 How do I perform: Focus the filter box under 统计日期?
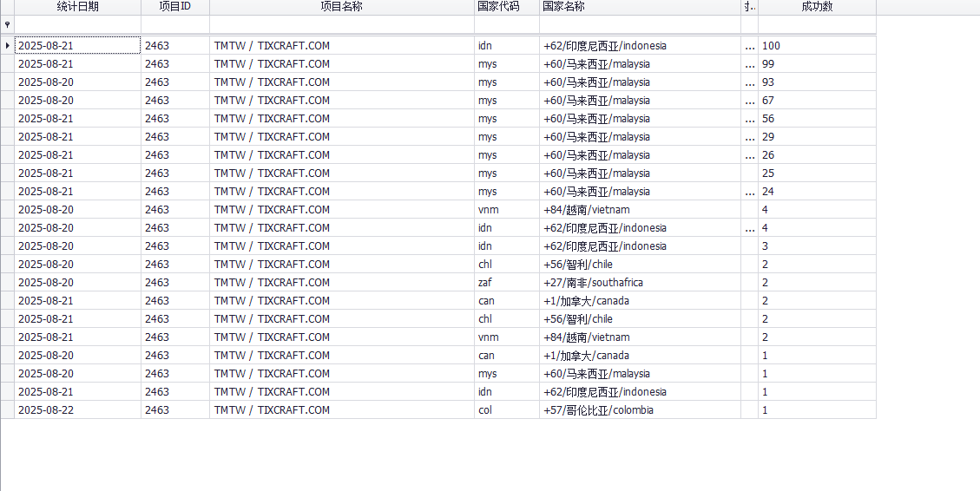click(x=77, y=24)
